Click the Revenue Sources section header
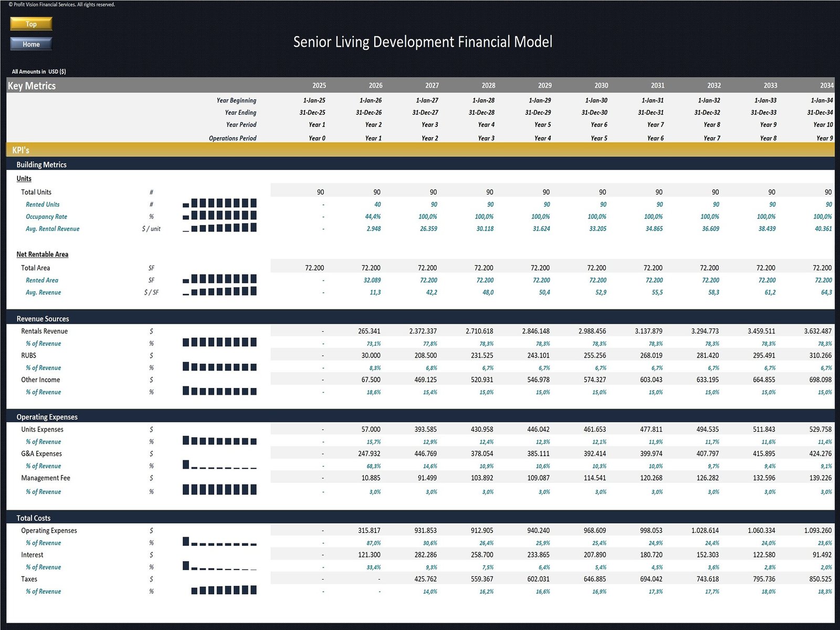This screenshot has height=630, width=840. point(43,319)
